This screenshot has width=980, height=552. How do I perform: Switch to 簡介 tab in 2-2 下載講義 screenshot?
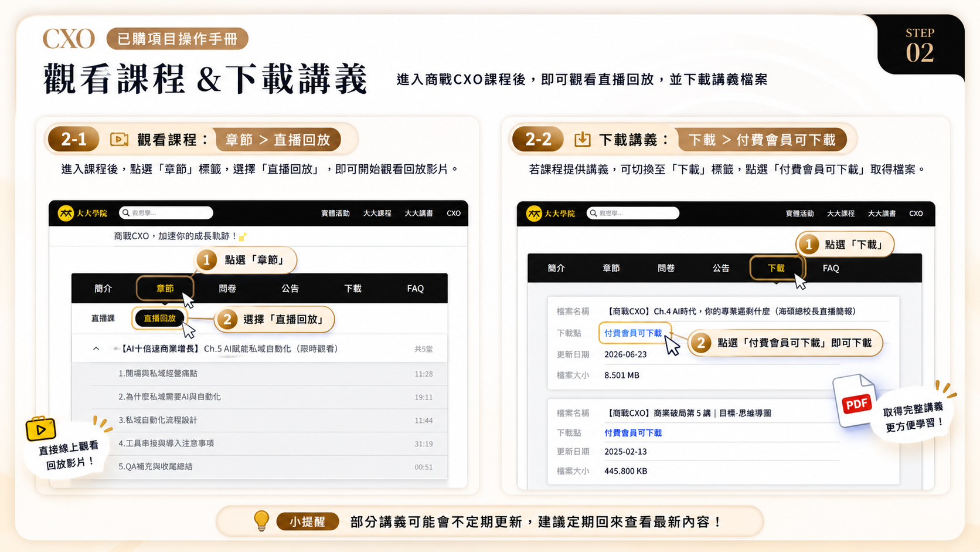point(556,268)
